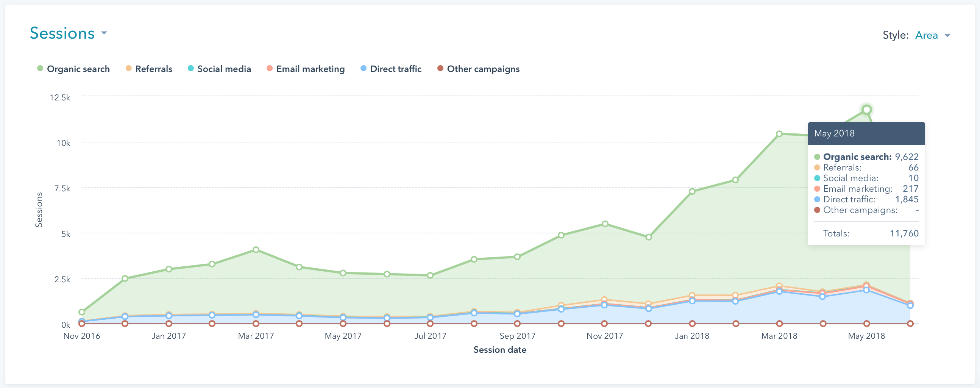
Task: Click the blue Direct traffic legend dot
Action: click(363, 68)
